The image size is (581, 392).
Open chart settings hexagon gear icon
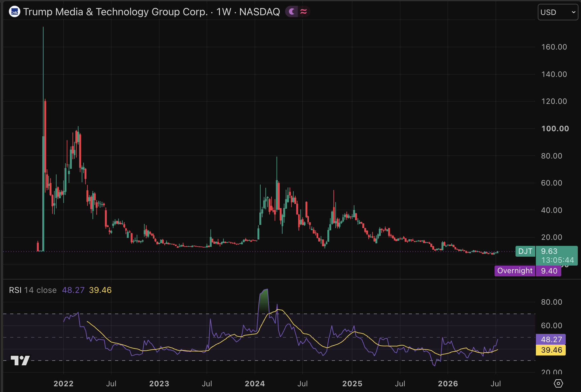pos(558,383)
